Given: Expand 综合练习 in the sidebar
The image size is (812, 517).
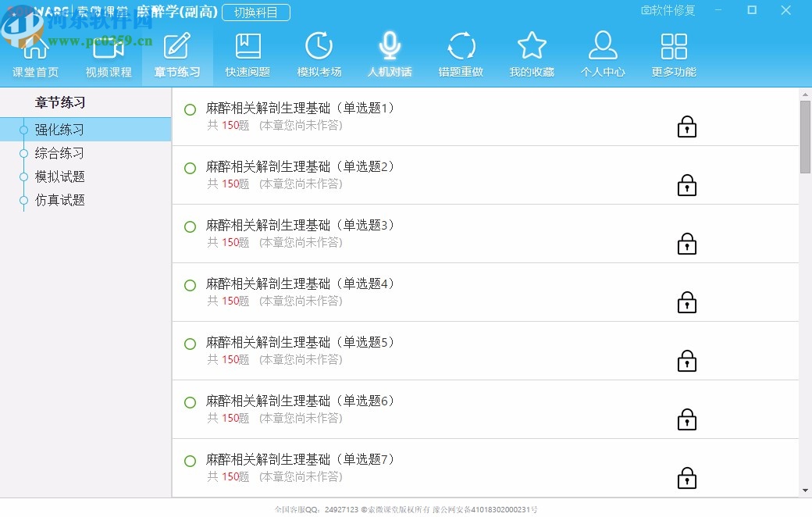Looking at the screenshot, I should pos(59,153).
